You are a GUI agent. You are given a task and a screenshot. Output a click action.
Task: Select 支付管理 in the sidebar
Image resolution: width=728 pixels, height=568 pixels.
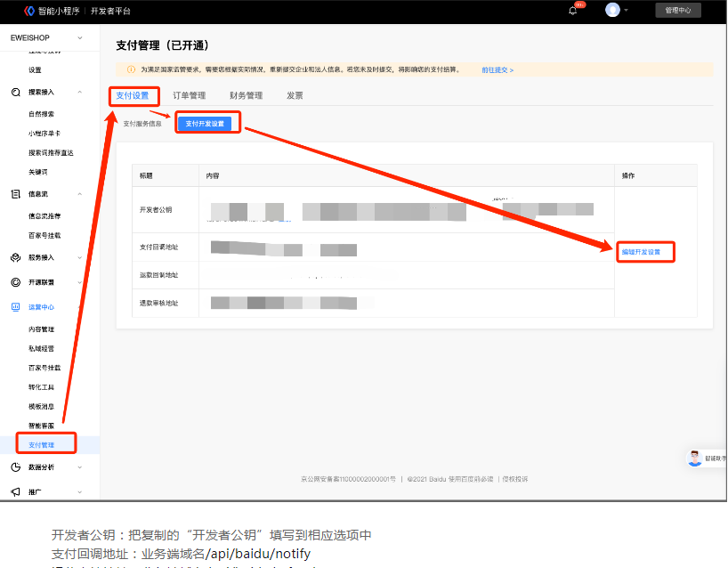coord(42,444)
